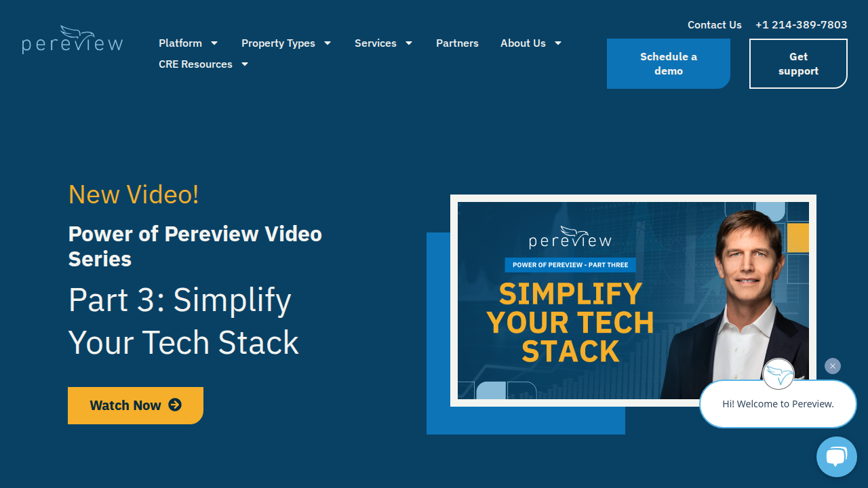Click the Contact Us link
The image size is (868, 488).
click(x=715, y=24)
